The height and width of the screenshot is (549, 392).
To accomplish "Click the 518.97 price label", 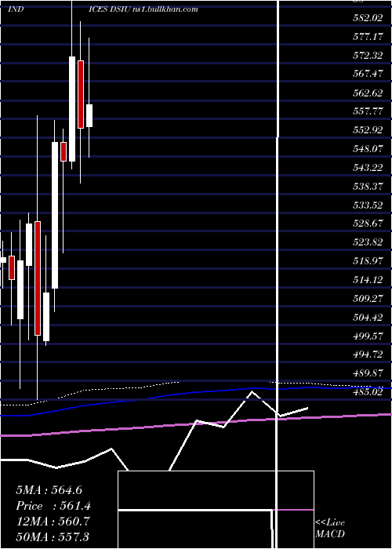I will [x=367, y=261].
